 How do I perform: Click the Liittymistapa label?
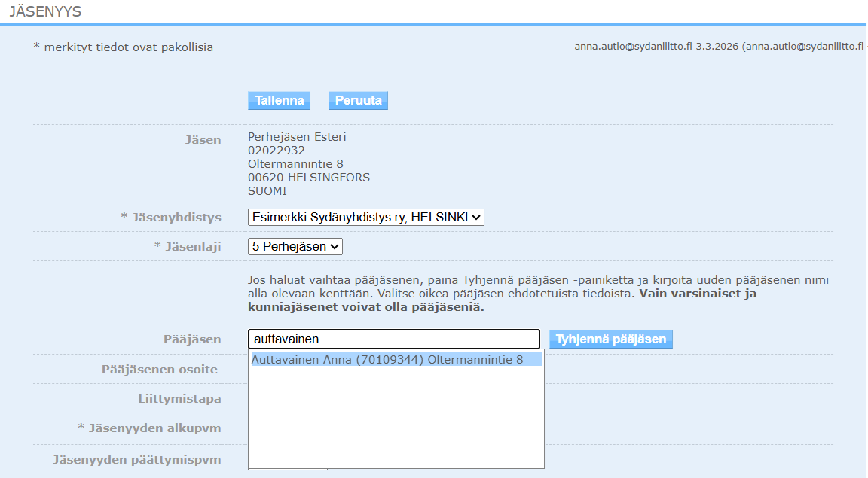point(179,399)
